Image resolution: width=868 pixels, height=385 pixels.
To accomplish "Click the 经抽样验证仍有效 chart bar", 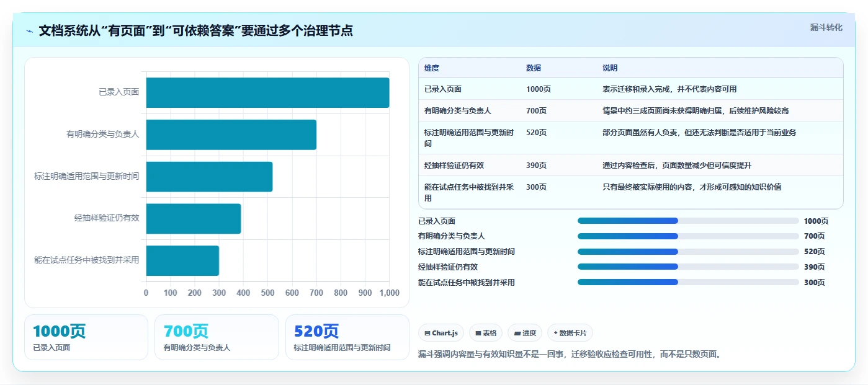I will [194, 218].
